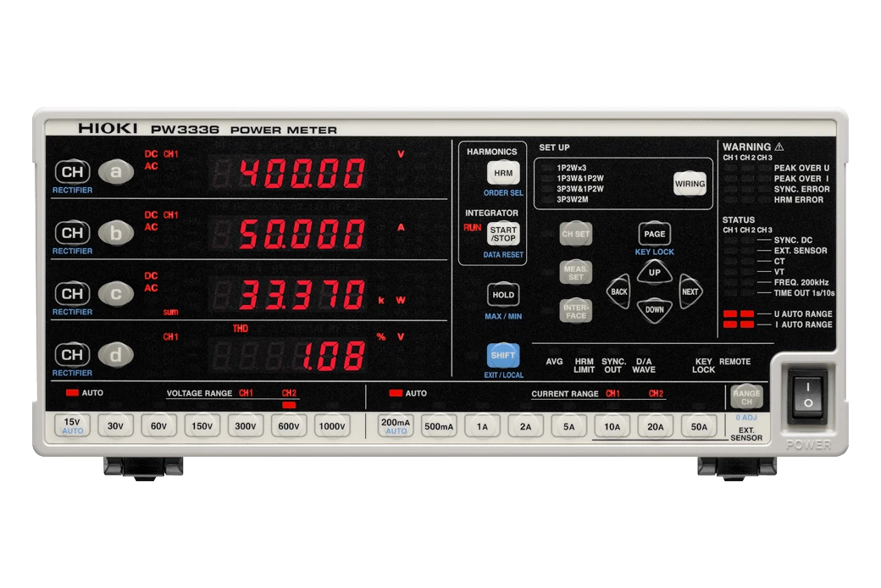
Task: Click the HRM ERROR warning label
Action: click(x=798, y=200)
